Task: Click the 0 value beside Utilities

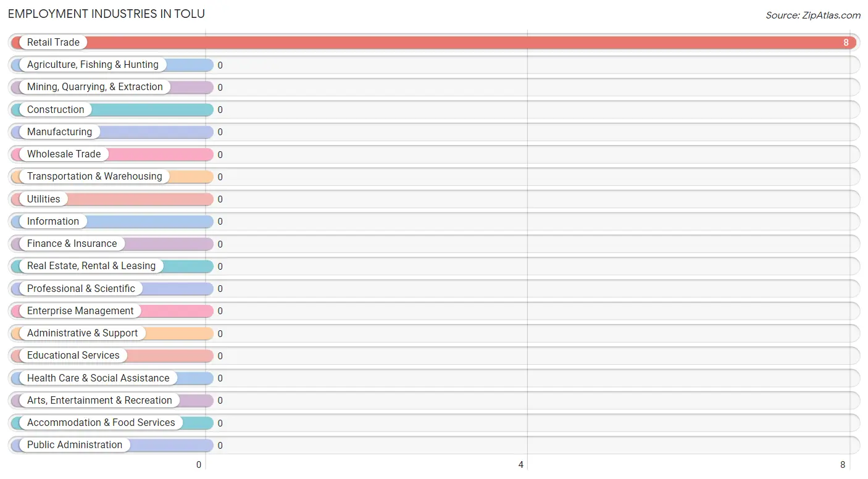Action: 220,199
